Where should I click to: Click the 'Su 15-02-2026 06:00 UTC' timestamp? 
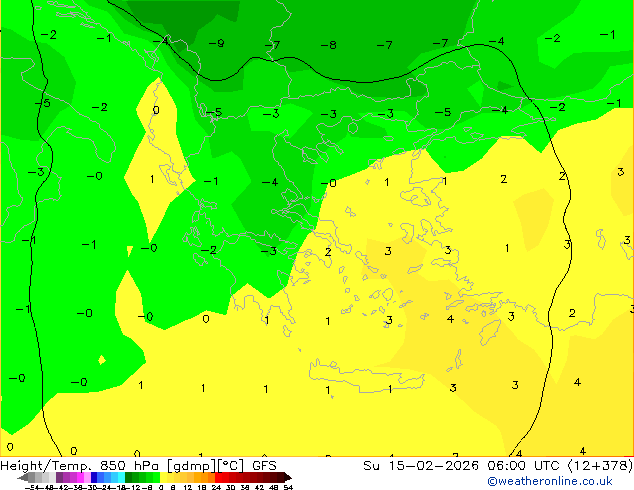click(463, 466)
